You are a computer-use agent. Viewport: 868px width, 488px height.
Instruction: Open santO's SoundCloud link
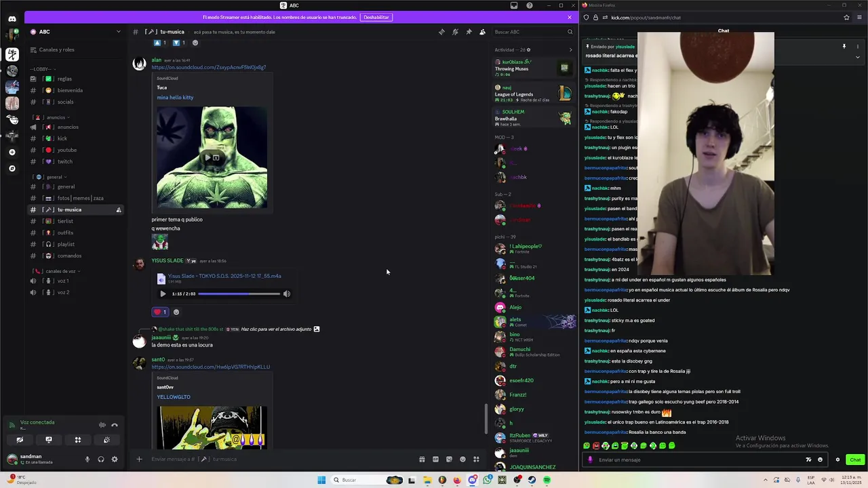click(210, 367)
